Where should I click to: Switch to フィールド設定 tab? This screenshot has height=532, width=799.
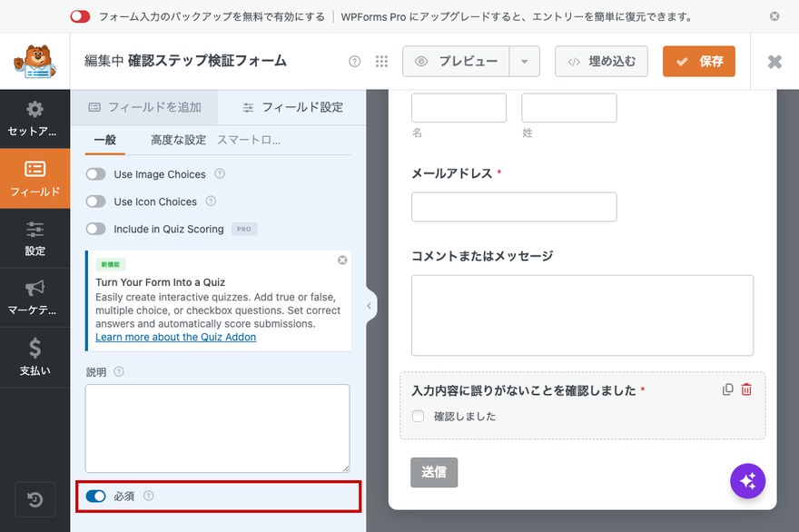point(292,107)
